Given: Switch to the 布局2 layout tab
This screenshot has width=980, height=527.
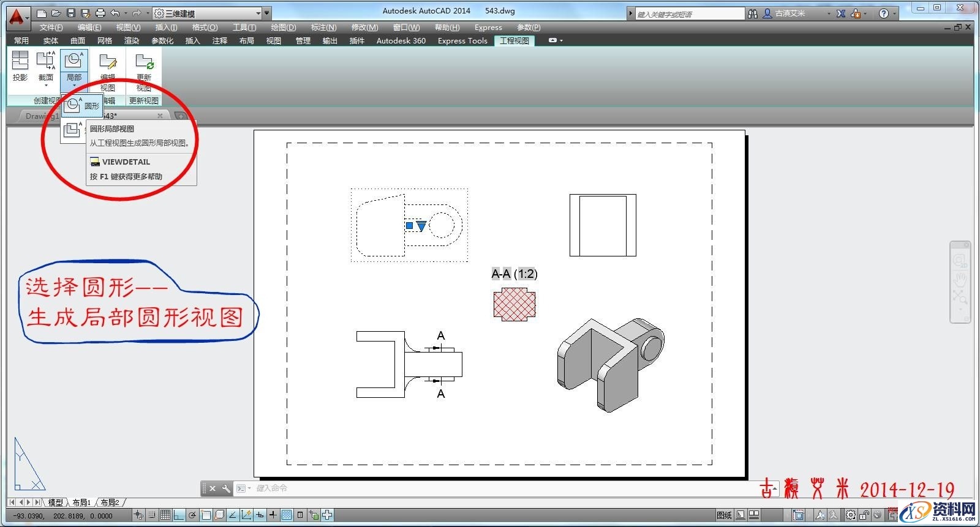Looking at the screenshot, I should [110, 503].
